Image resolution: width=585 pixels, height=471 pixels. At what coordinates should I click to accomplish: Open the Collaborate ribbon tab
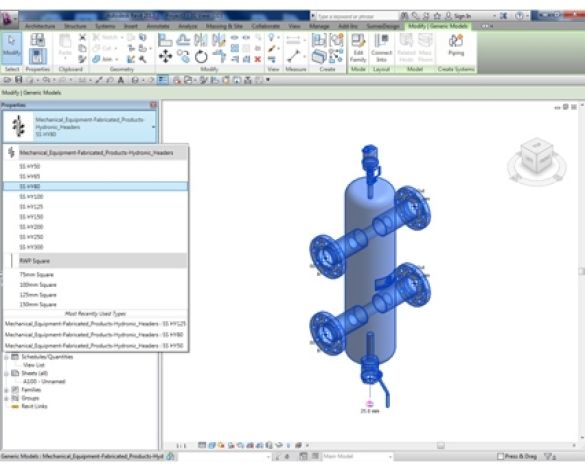point(265,26)
